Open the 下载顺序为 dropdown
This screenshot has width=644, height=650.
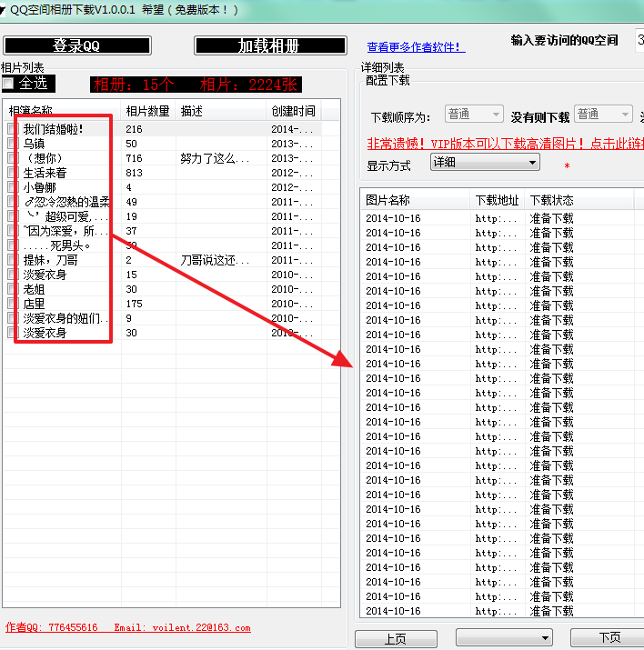tap(474, 114)
